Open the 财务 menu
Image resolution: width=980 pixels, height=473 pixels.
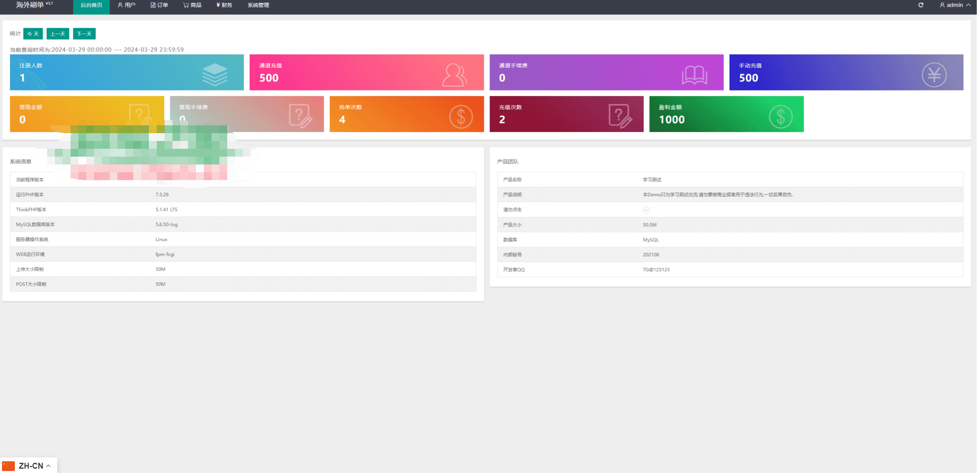224,5
